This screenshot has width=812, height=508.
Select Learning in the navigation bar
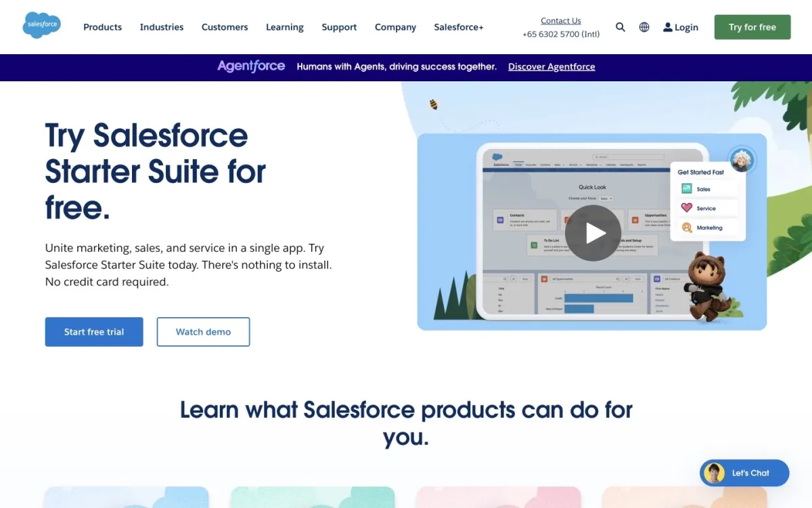[x=284, y=27]
